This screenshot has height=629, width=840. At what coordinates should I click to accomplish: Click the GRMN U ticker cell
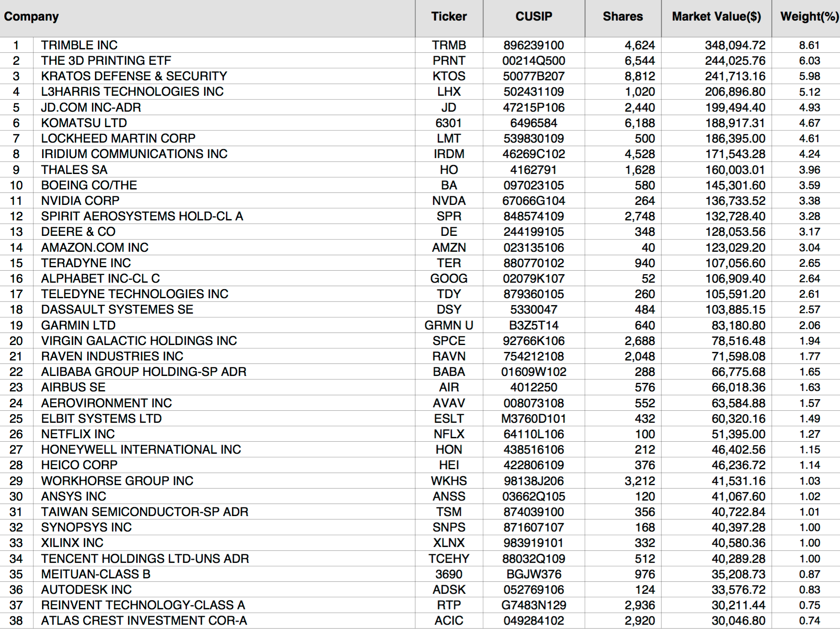tap(449, 325)
